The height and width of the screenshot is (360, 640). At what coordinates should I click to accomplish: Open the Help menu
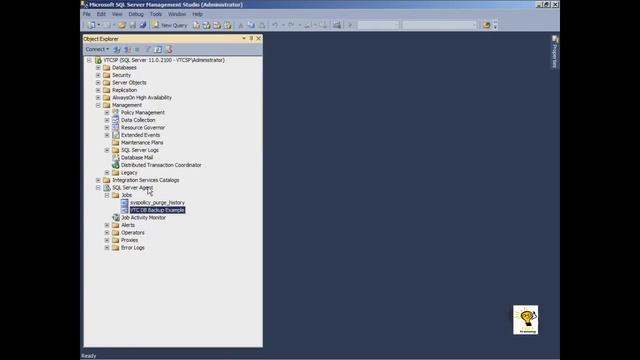click(x=198, y=14)
